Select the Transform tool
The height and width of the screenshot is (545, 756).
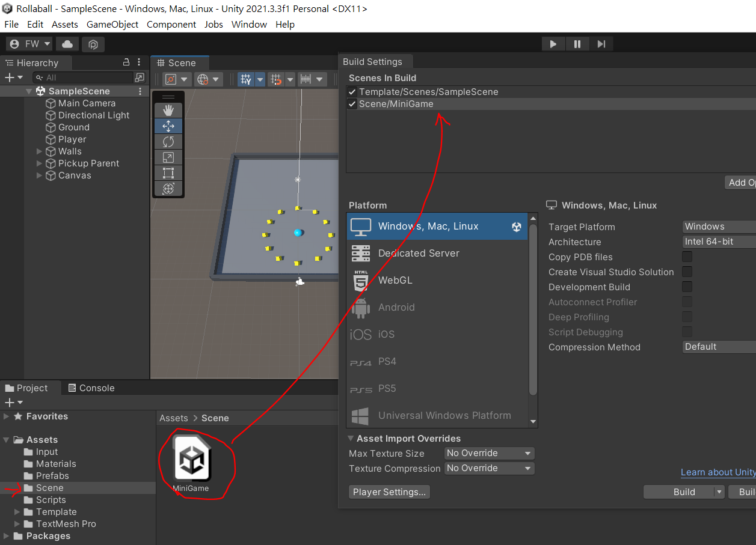click(x=168, y=189)
